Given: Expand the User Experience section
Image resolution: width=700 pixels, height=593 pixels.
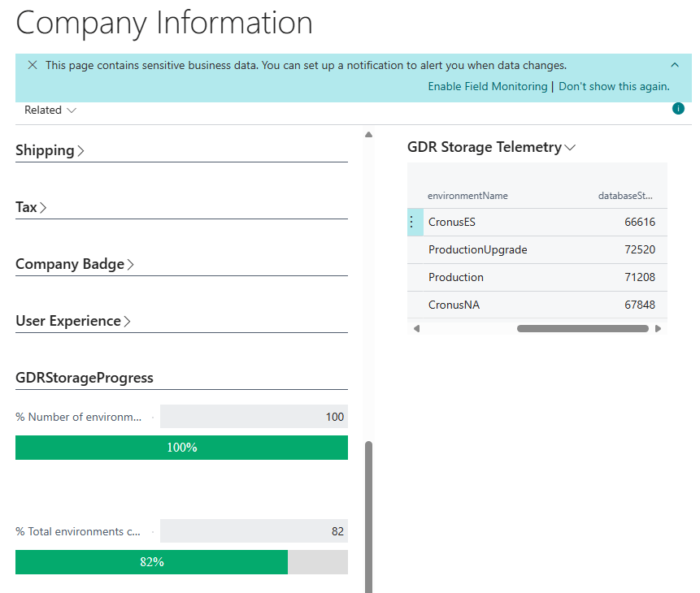Looking at the screenshot, I should tap(73, 321).
